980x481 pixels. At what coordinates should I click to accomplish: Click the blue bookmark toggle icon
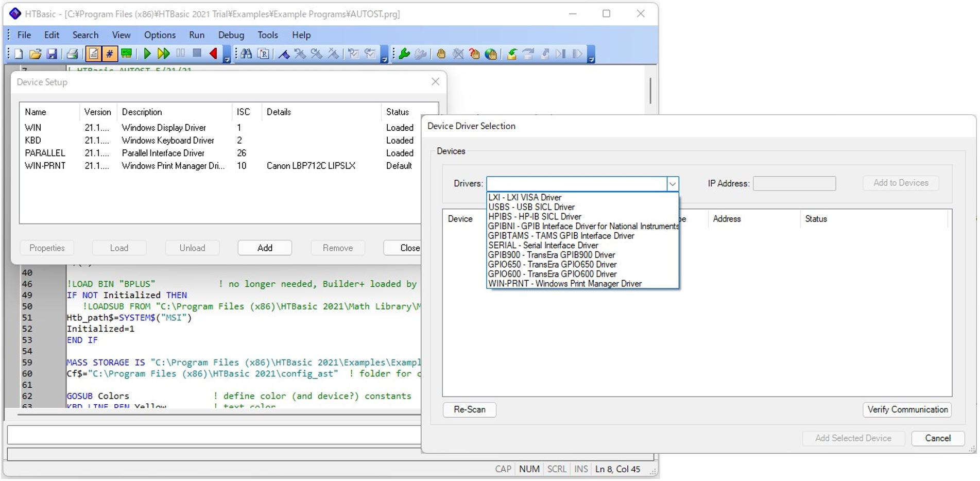[x=284, y=54]
